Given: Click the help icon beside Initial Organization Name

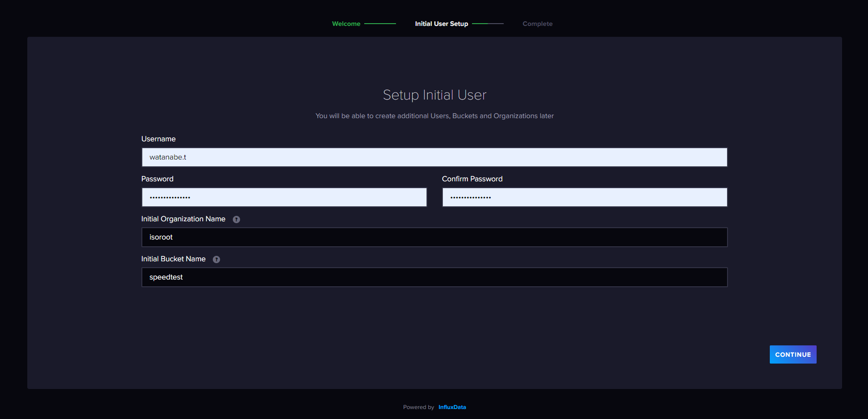Looking at the screenshot, I should click(x=236, y=219).
